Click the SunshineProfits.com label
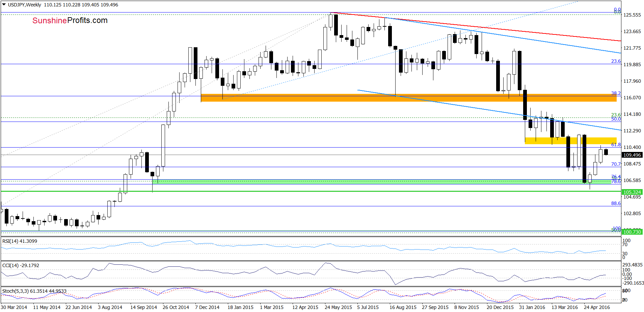 70,20
